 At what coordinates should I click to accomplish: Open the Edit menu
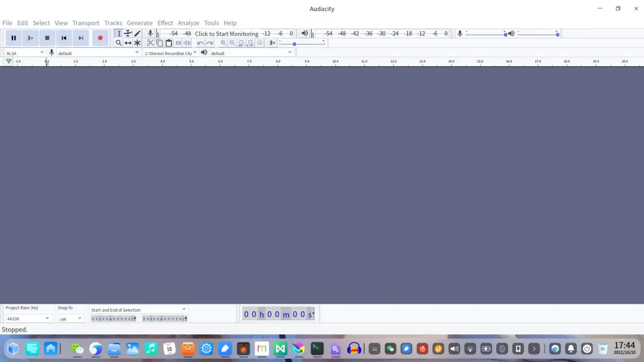click(x=23, y=23)
